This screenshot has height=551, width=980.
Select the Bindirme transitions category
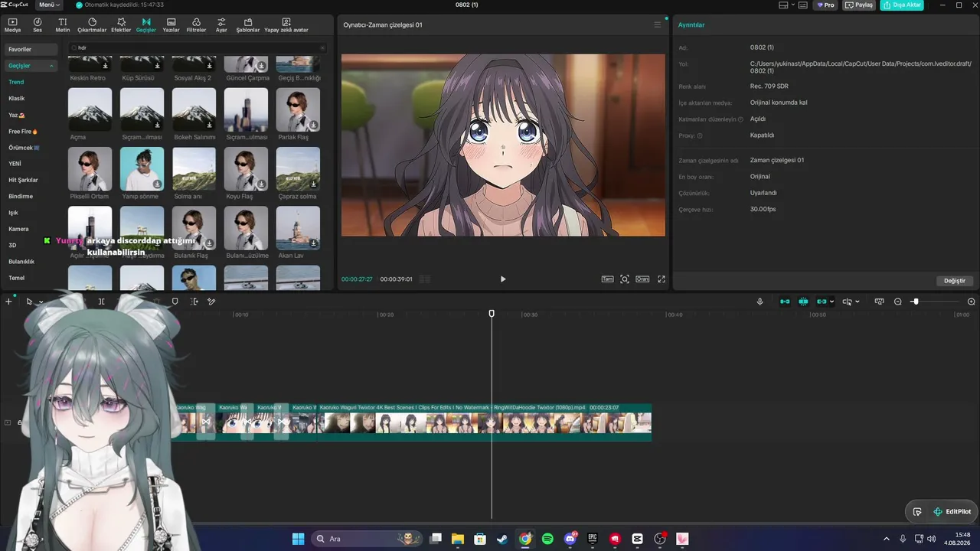point(21,197)
